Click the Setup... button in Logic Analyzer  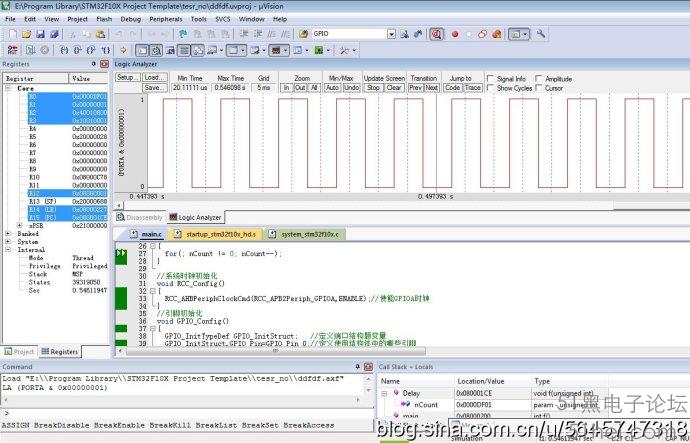[x=128, y=77]
